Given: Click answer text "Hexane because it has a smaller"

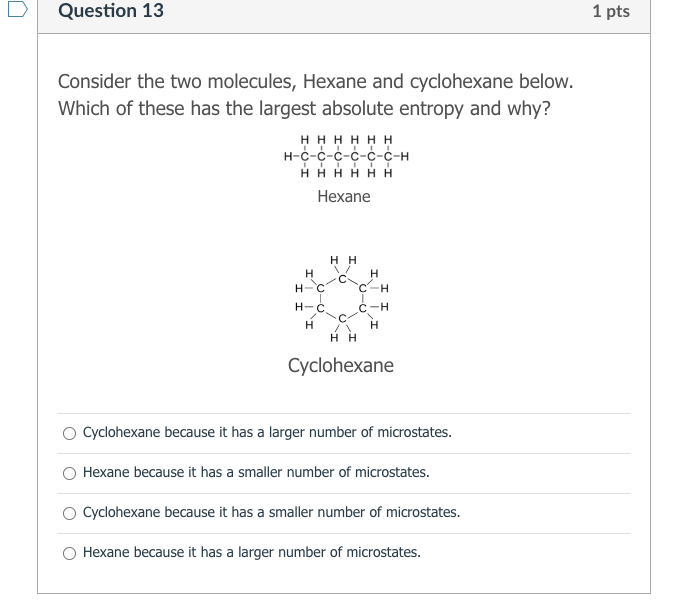Looking at the screenshot, I should click(256, 472).
